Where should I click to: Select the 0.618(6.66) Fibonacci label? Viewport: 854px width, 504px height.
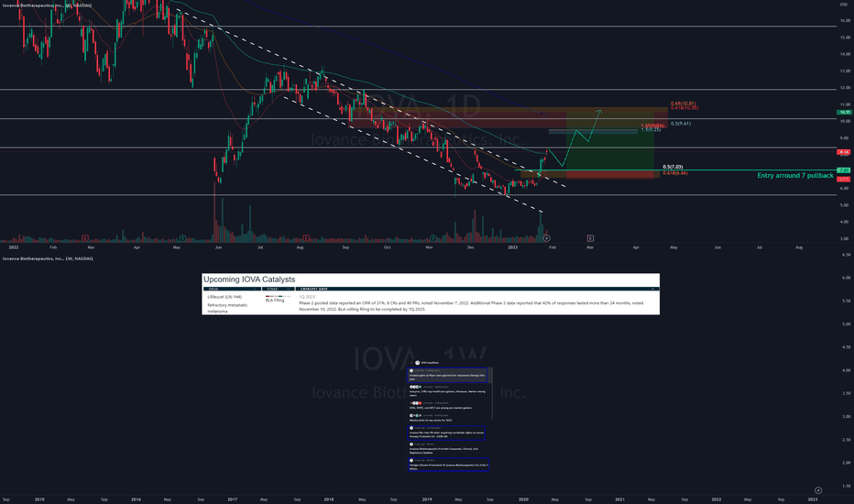(674, 173)
